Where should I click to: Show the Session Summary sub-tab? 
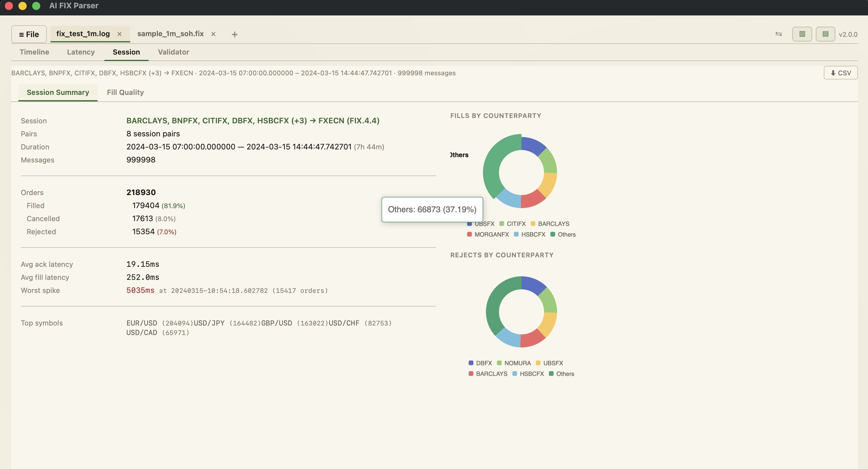(58, 92)
